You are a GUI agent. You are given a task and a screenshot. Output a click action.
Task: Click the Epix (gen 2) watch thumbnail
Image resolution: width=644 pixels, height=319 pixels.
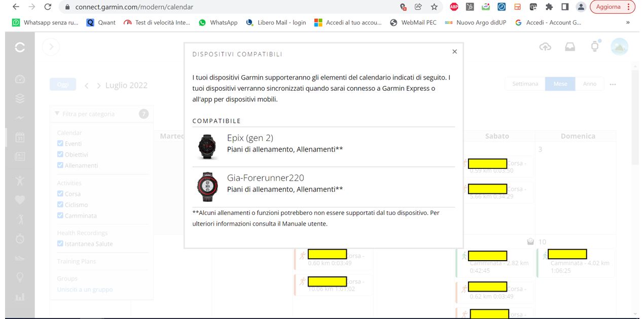(x=207, y=147)
